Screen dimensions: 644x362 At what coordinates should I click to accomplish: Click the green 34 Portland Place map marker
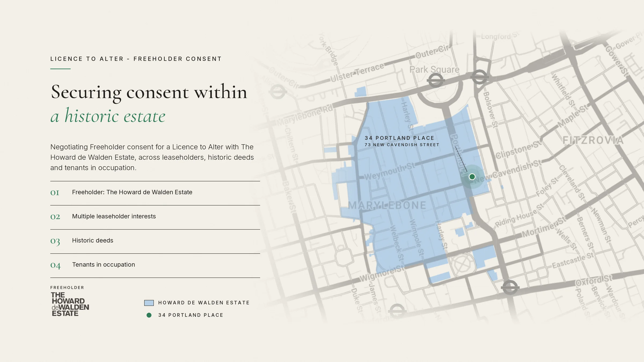(472, 177)
